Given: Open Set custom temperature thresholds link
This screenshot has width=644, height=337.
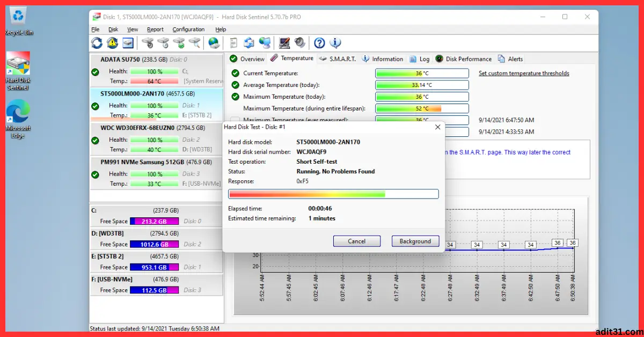Looking at the screenshot, I should click(x=524, y=74).
